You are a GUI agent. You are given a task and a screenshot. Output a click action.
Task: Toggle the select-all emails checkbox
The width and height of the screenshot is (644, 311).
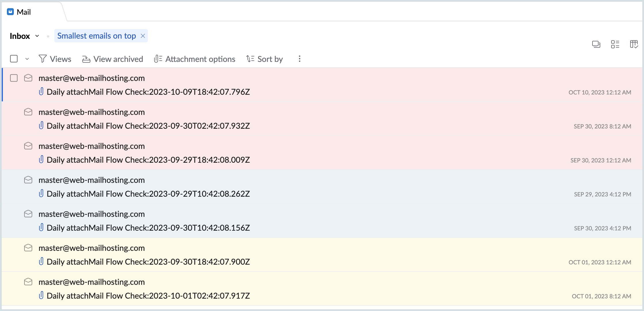pyautogui.click(x=14, y=59)
